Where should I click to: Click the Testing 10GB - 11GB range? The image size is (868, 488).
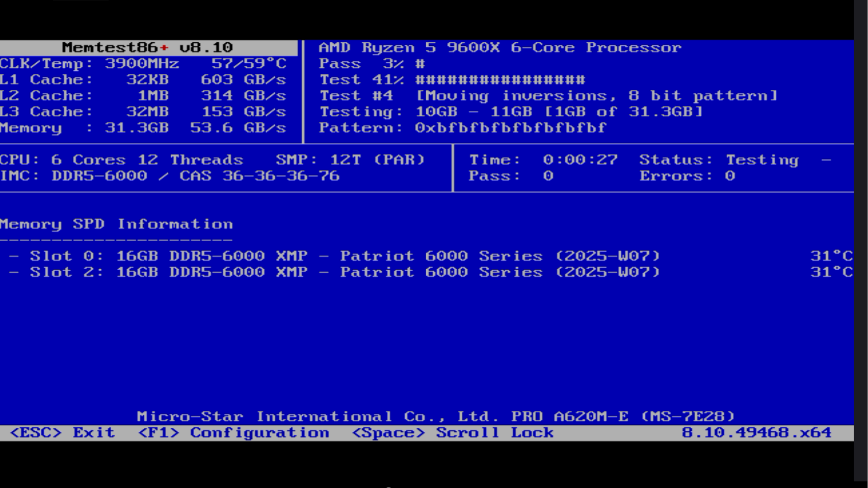[511, 112]
